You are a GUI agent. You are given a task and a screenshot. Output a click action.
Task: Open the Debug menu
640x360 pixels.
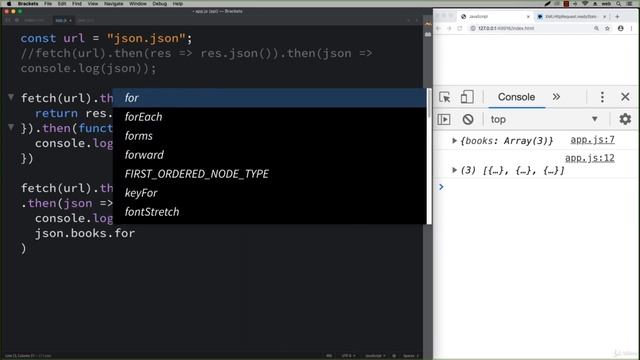click(159, 4)
